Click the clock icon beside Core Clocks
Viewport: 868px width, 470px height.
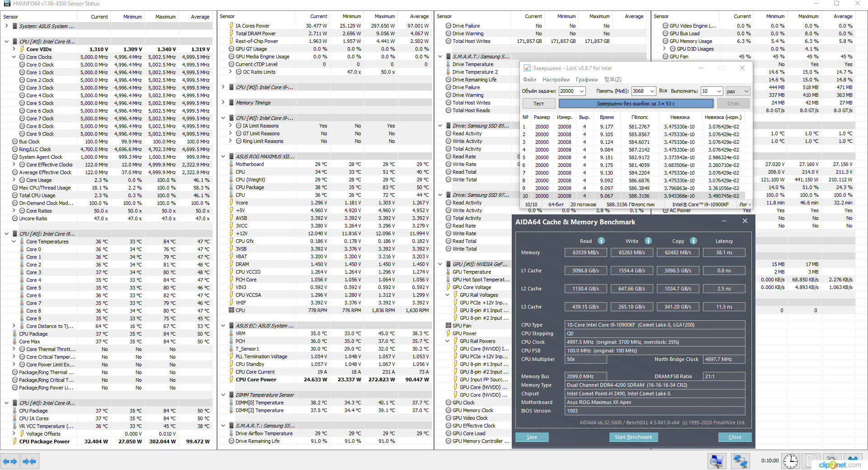coord(22,57)
